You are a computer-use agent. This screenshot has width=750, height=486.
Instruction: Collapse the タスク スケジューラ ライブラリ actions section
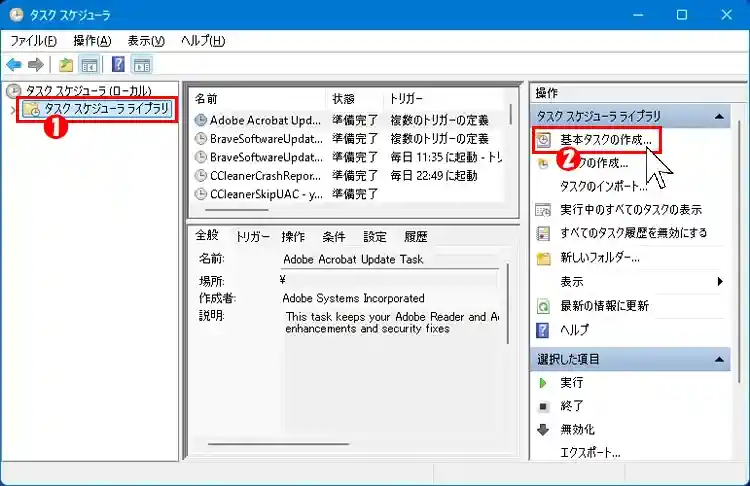click(719, 116)
